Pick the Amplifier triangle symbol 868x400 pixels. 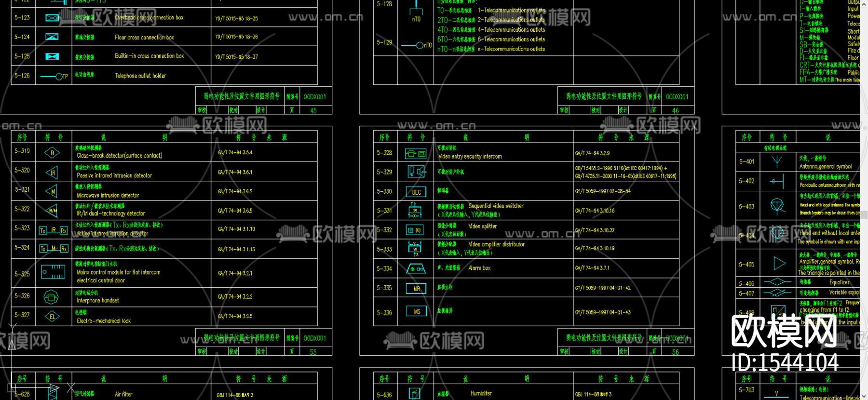[779, 263]
